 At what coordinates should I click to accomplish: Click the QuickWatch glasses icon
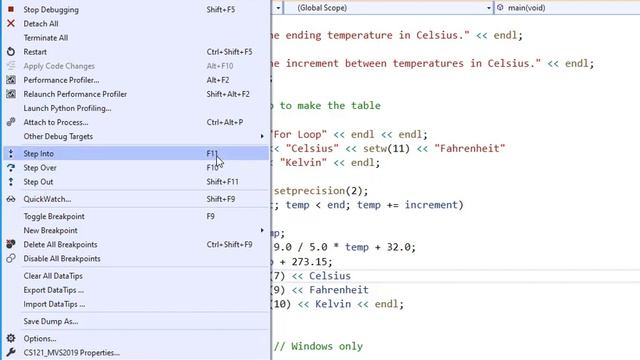pos(11,199)
